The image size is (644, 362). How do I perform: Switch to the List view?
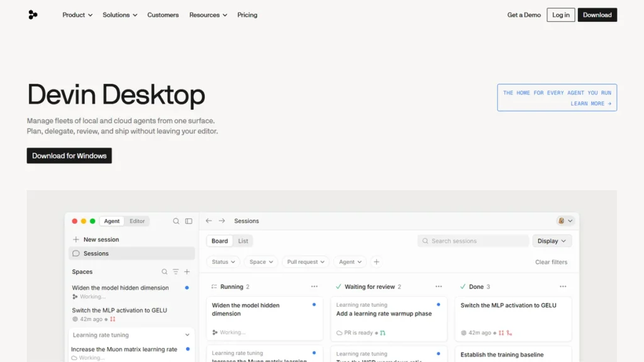click(243, 241)
